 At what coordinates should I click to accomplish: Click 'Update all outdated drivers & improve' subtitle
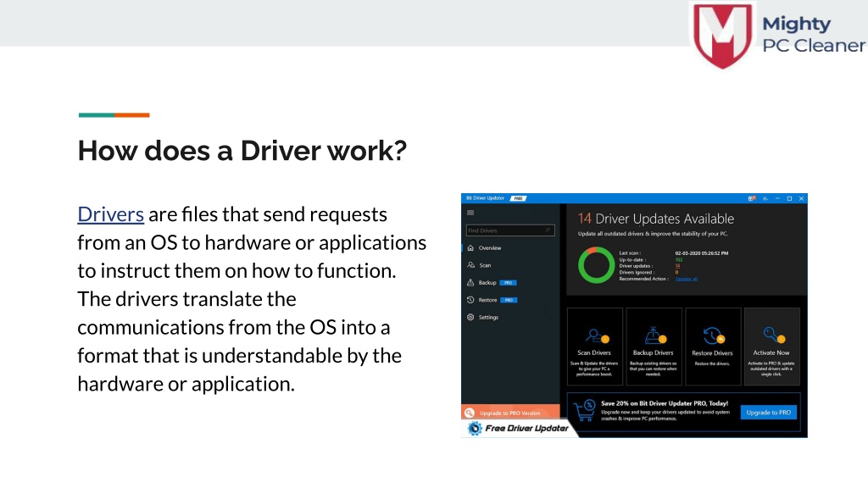click(653, 234)
